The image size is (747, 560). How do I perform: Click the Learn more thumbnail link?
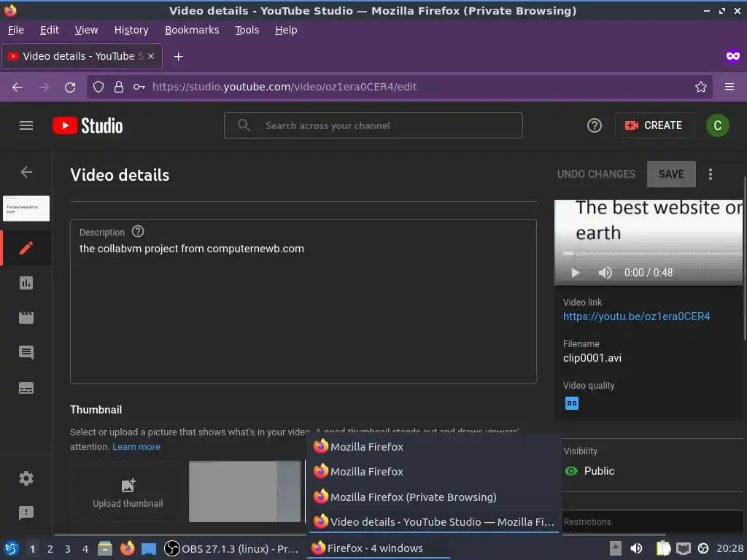(136, 447)
